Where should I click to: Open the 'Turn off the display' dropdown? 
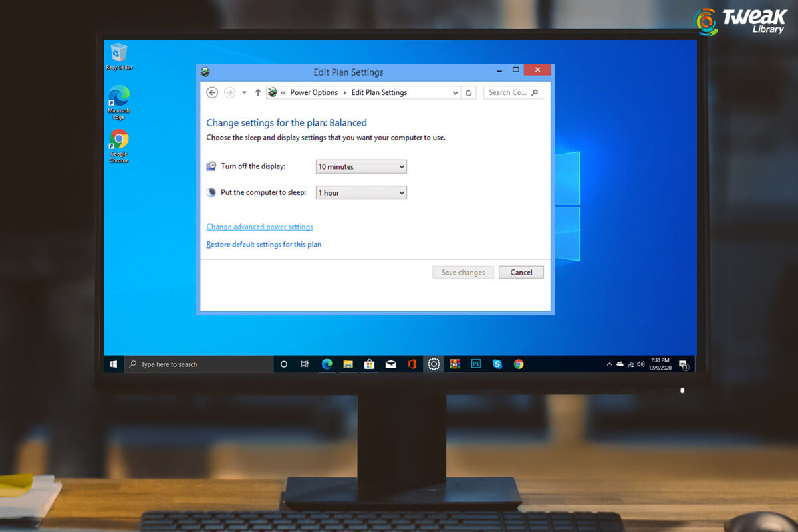pos(361,166)
